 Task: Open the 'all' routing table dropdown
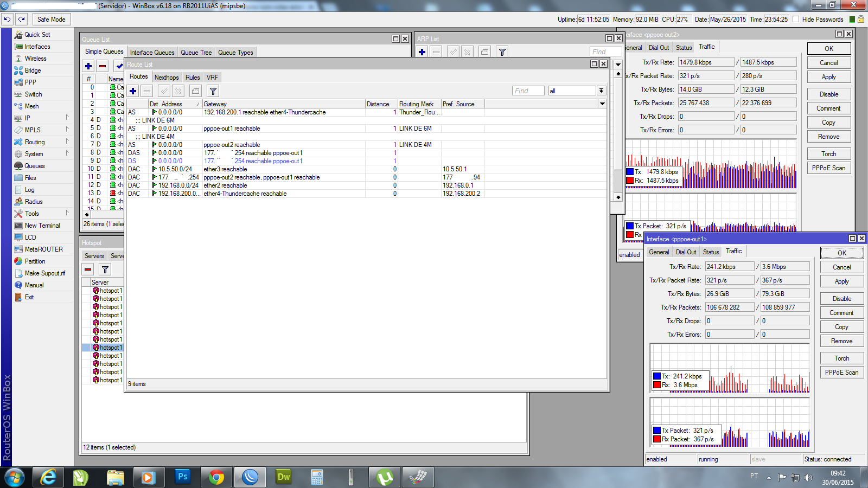[x=601, y=91]
